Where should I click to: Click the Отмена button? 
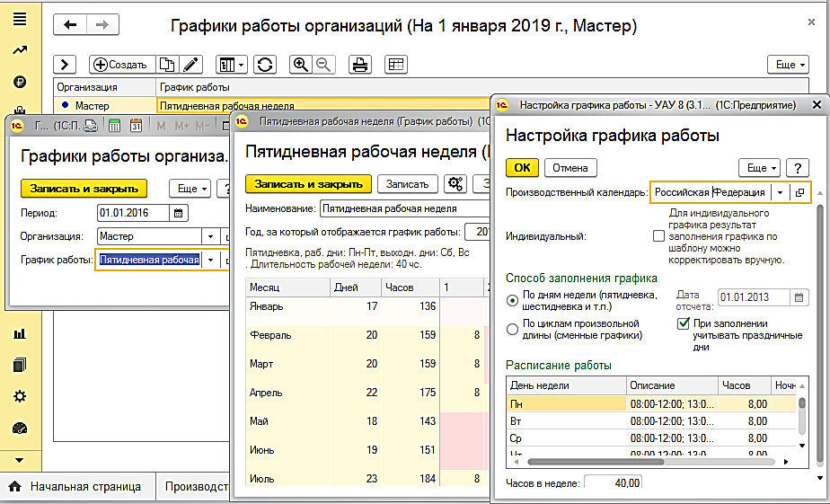coord(570,168)
